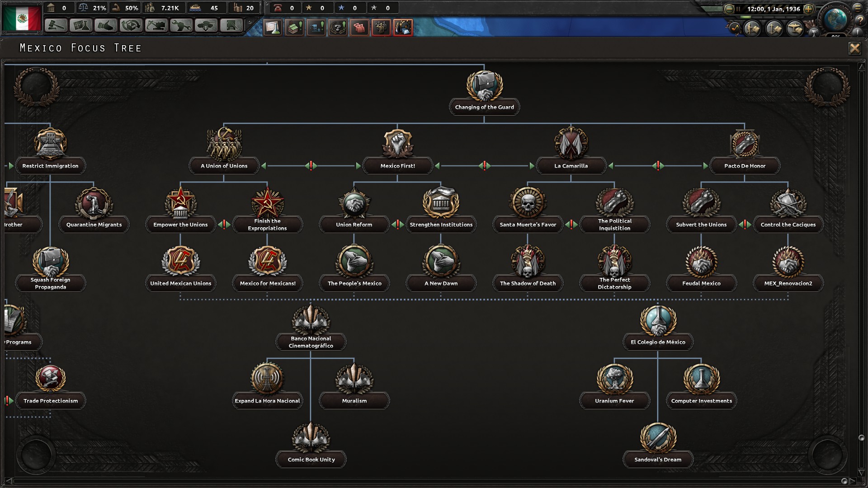Screen dimensions: 868x488
Task: Select the Restrict Immigration focus icon
Action: [50, 144]
